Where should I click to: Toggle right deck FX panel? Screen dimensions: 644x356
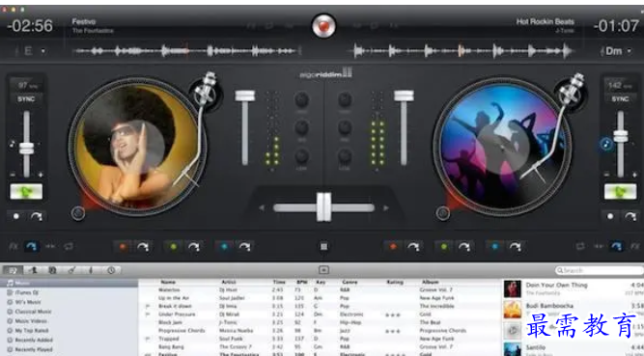(635, 246)
